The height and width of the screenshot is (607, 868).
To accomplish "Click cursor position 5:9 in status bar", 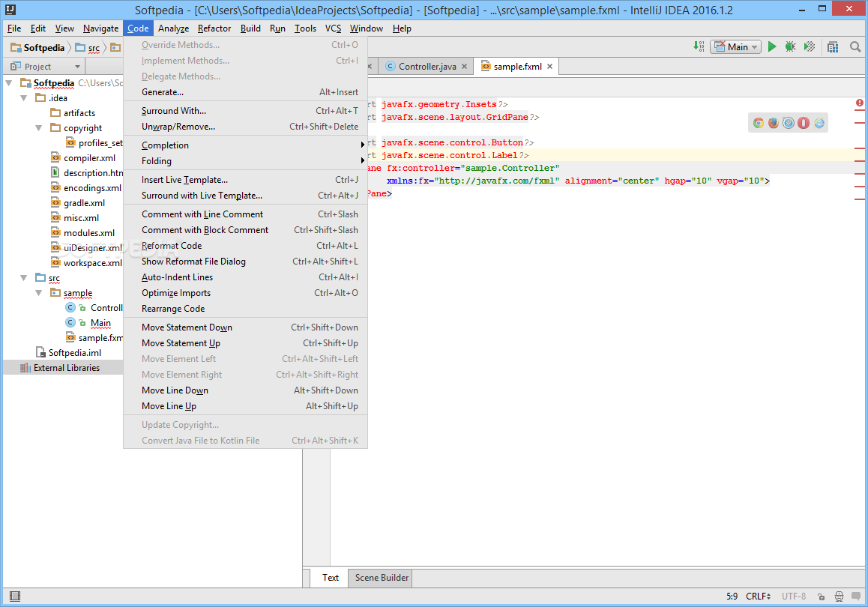I will (732, 597).
